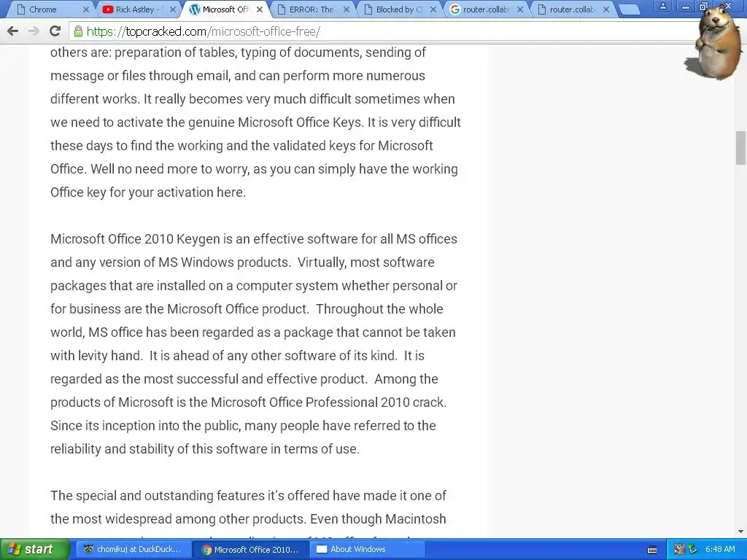The height and width of the screenshot is (560, 747).
Task: Switch to the 'Blocked by' tab
Action: coord(398,9)
